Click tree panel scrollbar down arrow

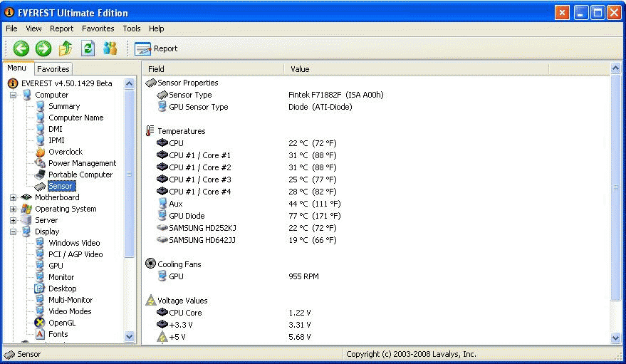pyautogui.click(x=130, y=336)
